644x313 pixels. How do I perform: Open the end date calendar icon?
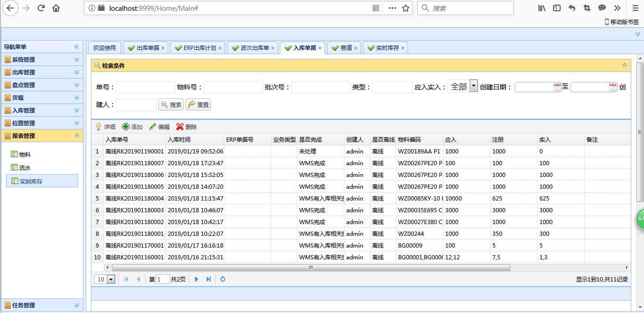coord(612,87)
